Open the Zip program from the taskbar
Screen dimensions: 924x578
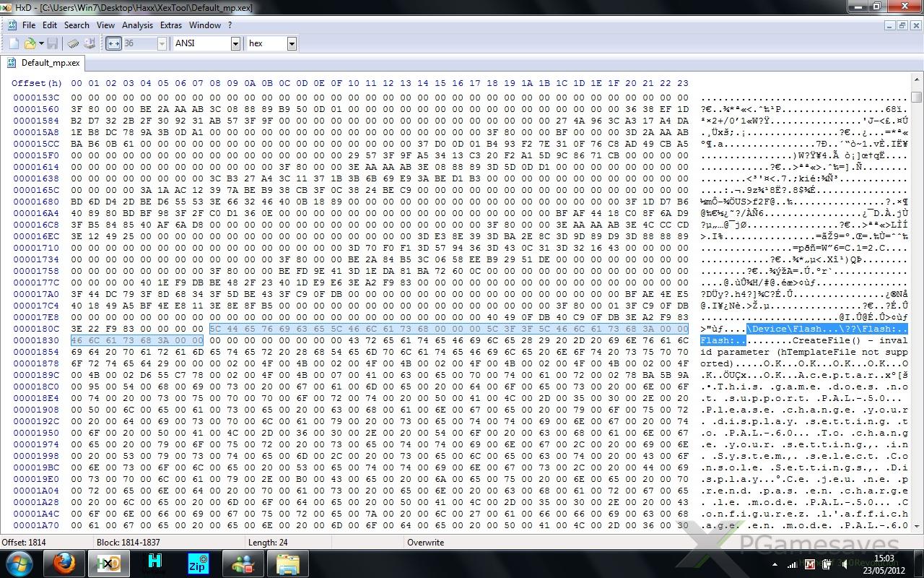(198, 563)
